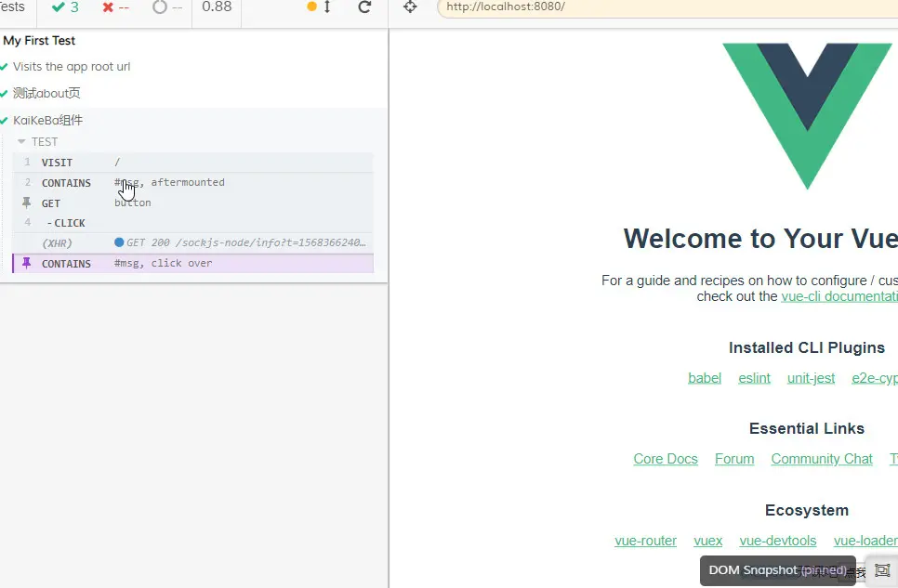
Task: Toggle the snapshot highlights icon
Action: (x=882, y=570)
